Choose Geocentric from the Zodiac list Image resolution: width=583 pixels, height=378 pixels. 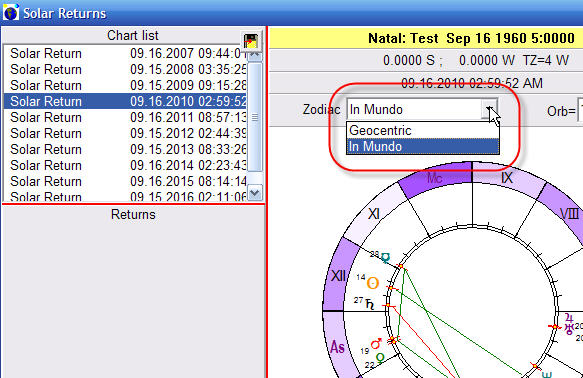[x=422, y=130]
